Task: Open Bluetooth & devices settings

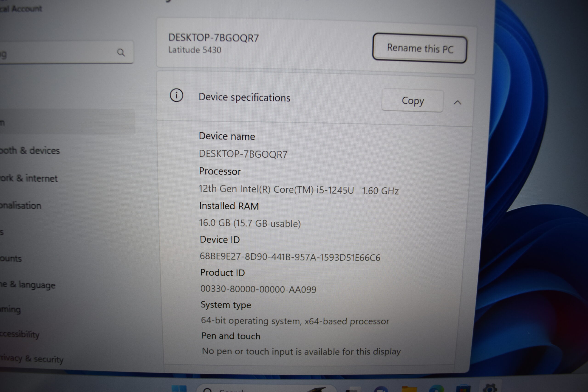Action: 30,150
